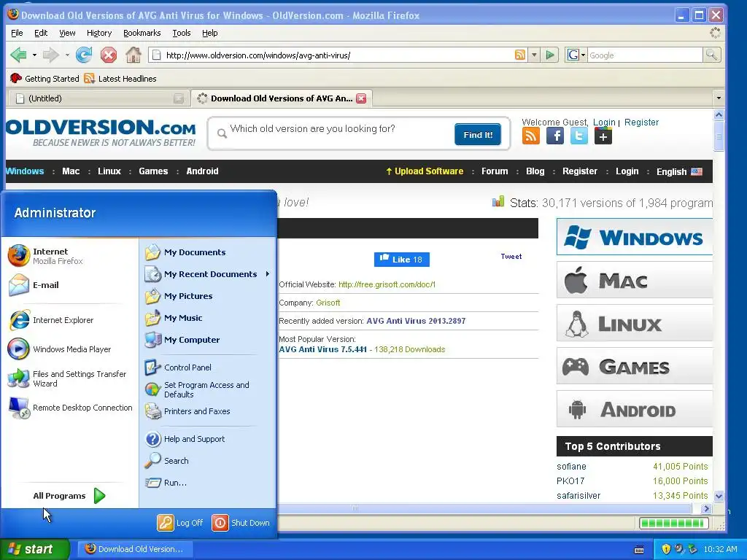This screenshot has height=560, width=747.
Task: Open My Music in Start menu
Action: coord(209,318)
